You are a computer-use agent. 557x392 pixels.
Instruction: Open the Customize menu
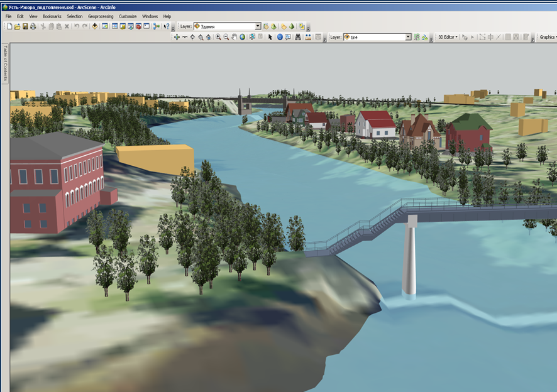128,16
